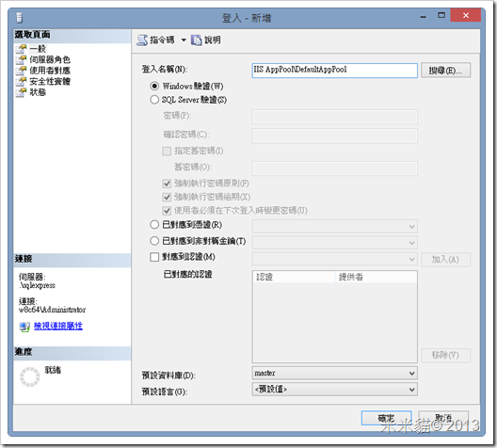This screenshot has width=497, height=448.
Task: Click the 提供者 column header
Action: (x=376, y=277)
